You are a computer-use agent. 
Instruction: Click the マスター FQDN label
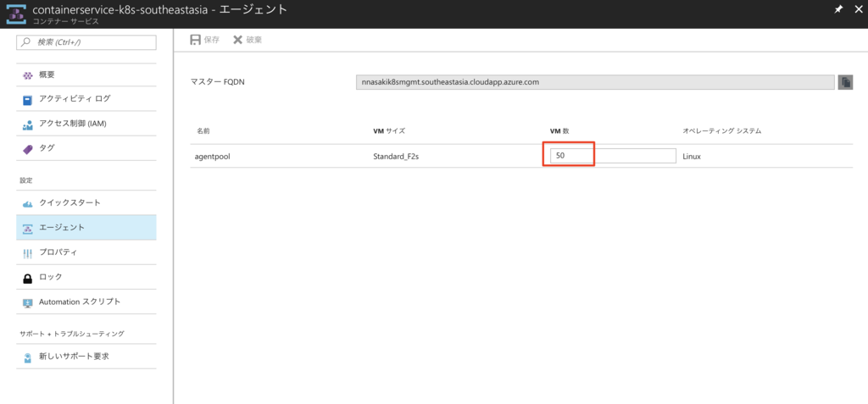(218, 82)
